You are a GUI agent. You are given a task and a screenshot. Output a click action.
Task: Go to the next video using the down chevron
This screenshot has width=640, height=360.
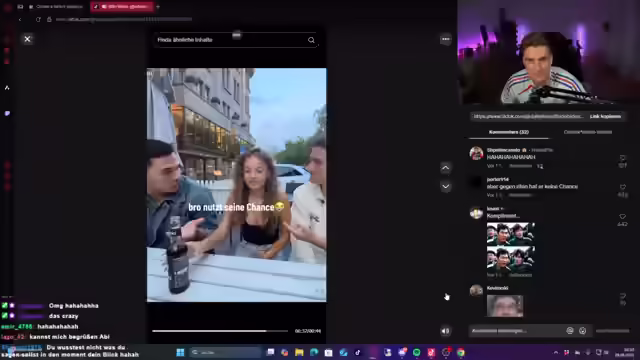tap(445, 187)
